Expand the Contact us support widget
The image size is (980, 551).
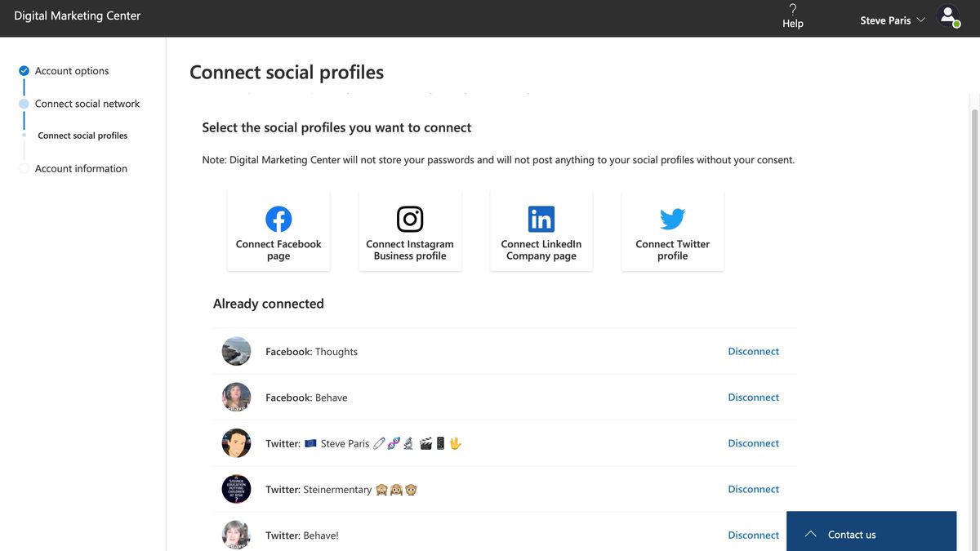(852, 535)
